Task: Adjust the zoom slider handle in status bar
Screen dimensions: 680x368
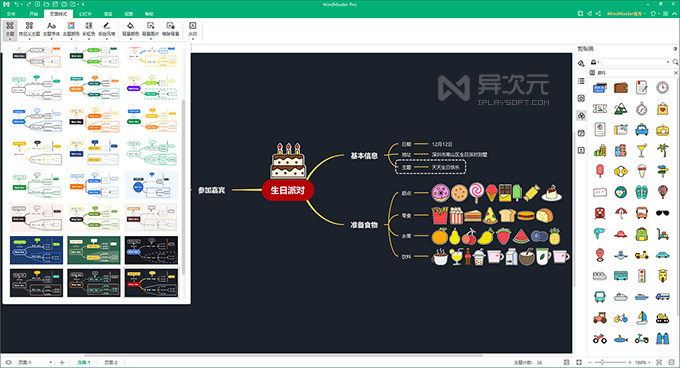Action: pyautogui.click(x=602, y=362)
